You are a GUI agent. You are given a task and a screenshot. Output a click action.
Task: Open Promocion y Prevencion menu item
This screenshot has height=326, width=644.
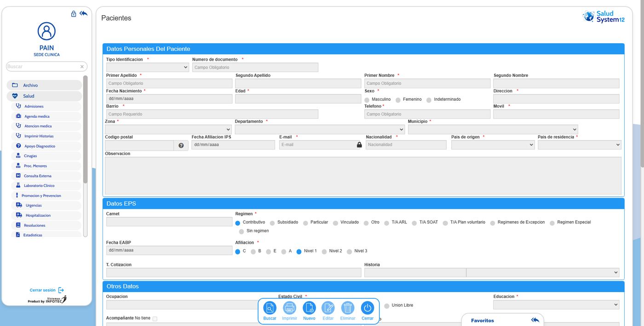(x=46, y=196)
